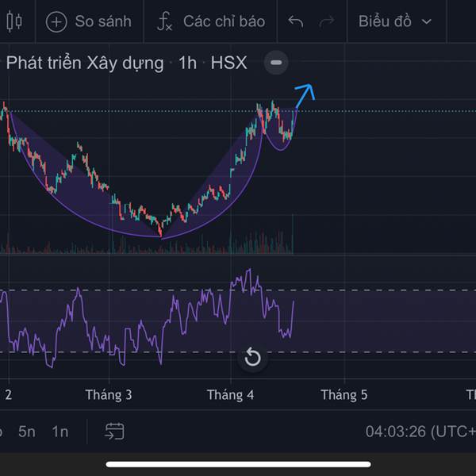This screenshot has width=476, height=476.
Task: Open the candlestick chart style picker
Action: click(x=13, y=21)
